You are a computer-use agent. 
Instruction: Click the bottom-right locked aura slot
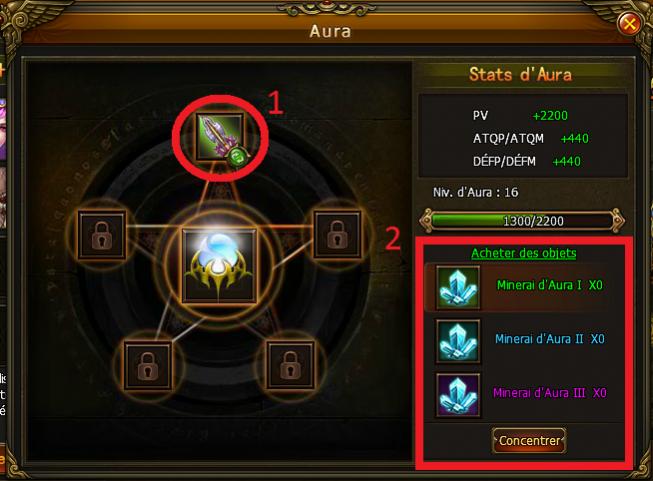pyautogui.click(x=290, y=365)
